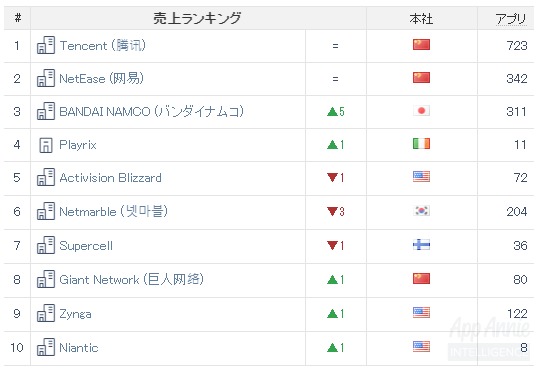The height and width of the screenshot is (370, 538).
Task: Click the South Korea flag for Netmarble
Action: (421, 211)
